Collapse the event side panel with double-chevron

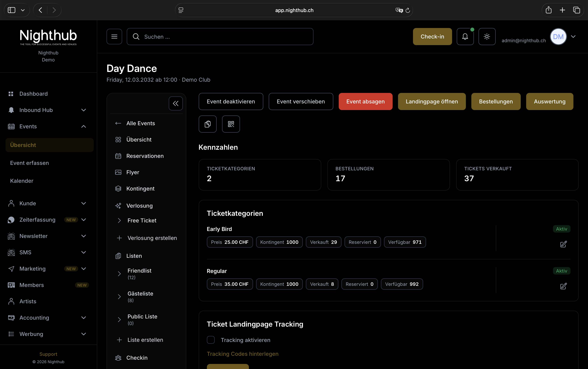(x=176, y=103)
